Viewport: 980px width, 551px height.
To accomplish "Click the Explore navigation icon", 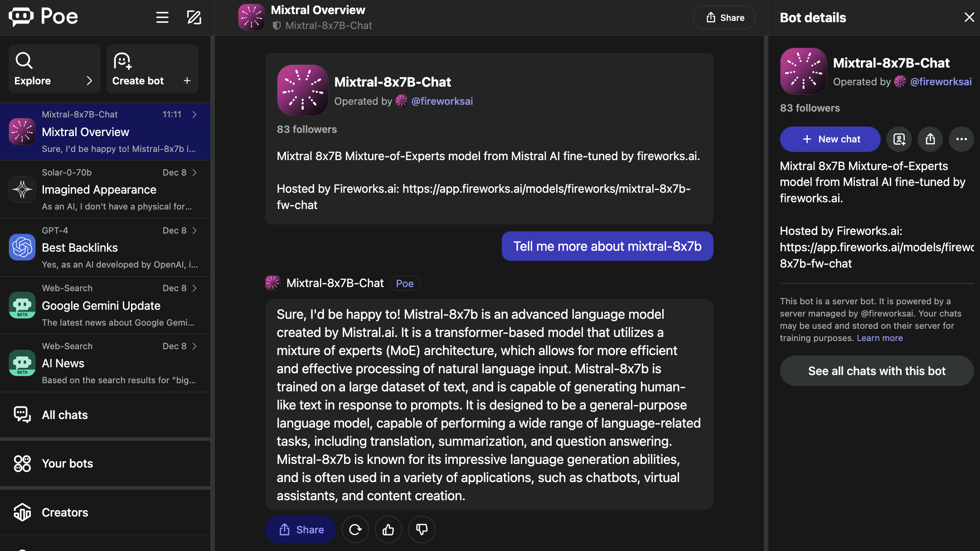I will click(x=24, y=59).
